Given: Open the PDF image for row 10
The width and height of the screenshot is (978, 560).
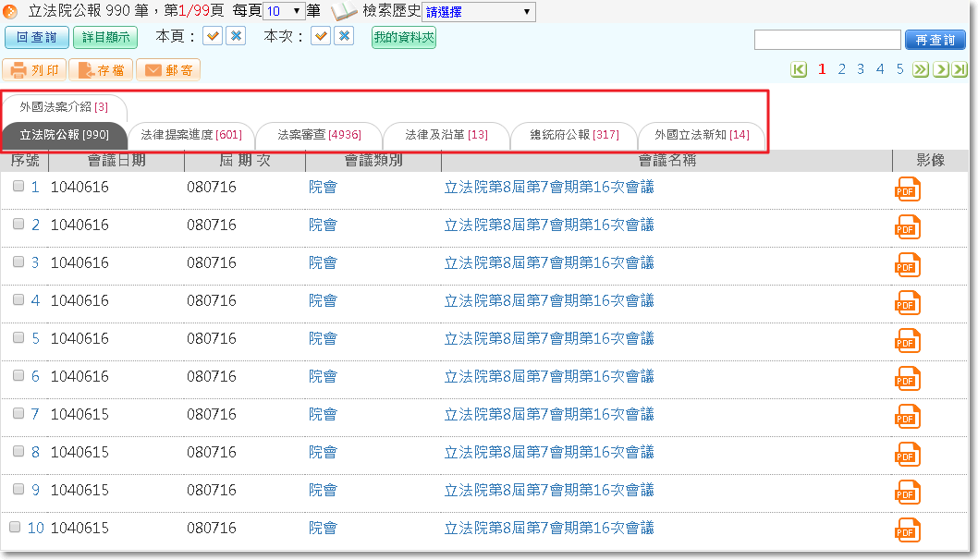Looking at the screenshot, I should (907, 530).
